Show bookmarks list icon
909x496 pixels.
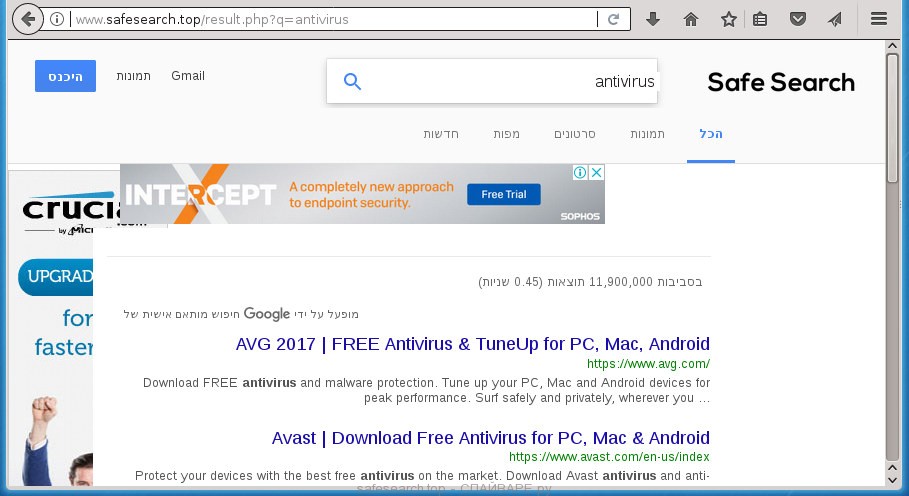pyautogui.click(x=759, y=20)
